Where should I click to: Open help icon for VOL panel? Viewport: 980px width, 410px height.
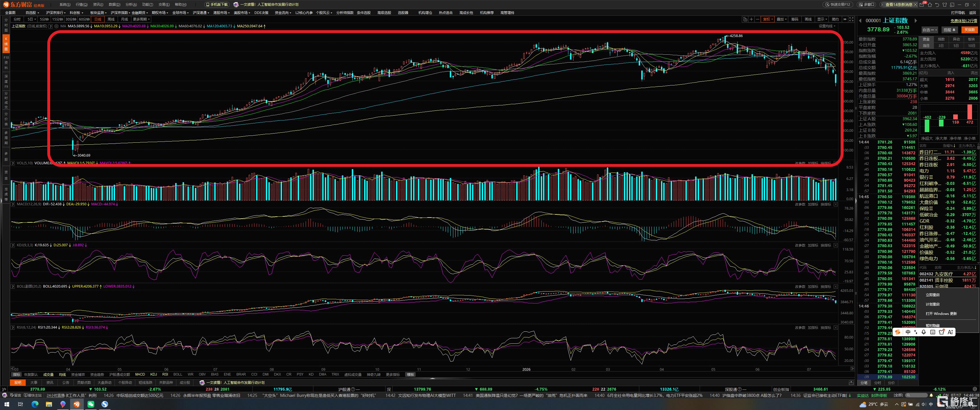13,163
